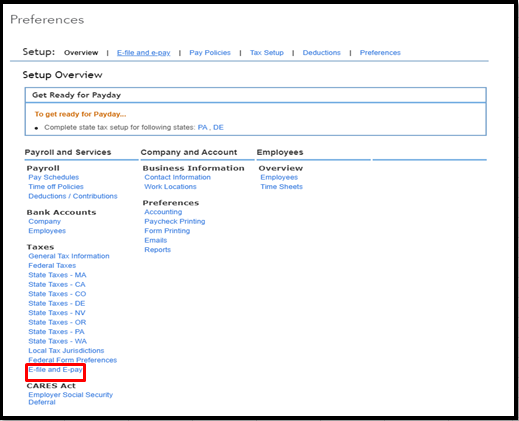The width and height of the screenshot is (519, 421).
Task: Open Paycheck Printing preferences
Action: [x=175, y=221]
